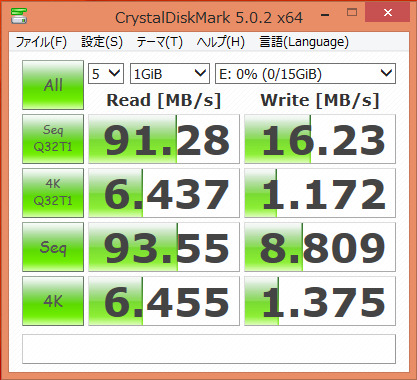Click the Write [MB/s] column header
Viewport: 417px width, 380px height.
(x=320, y=100)
